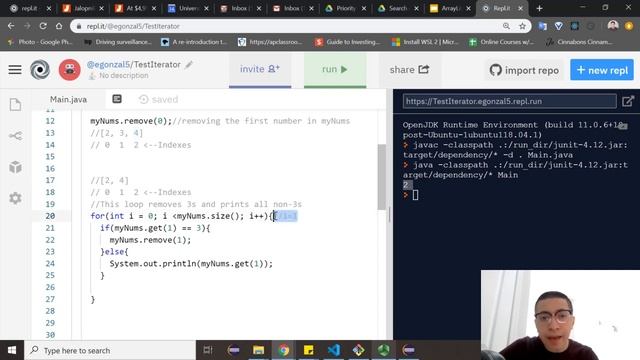
Task: Click line number 20 in gutter
Action: pos(50,216)
